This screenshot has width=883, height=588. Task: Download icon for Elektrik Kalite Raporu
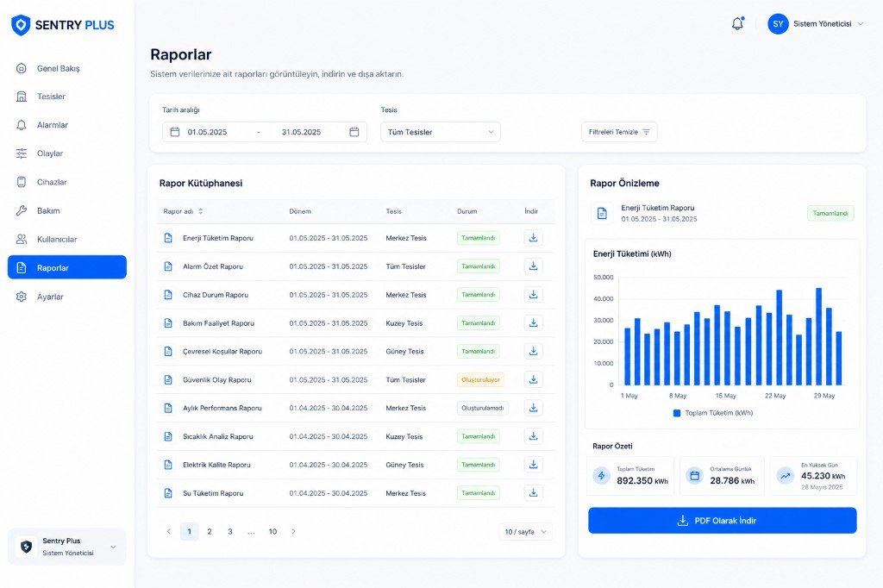533,465
